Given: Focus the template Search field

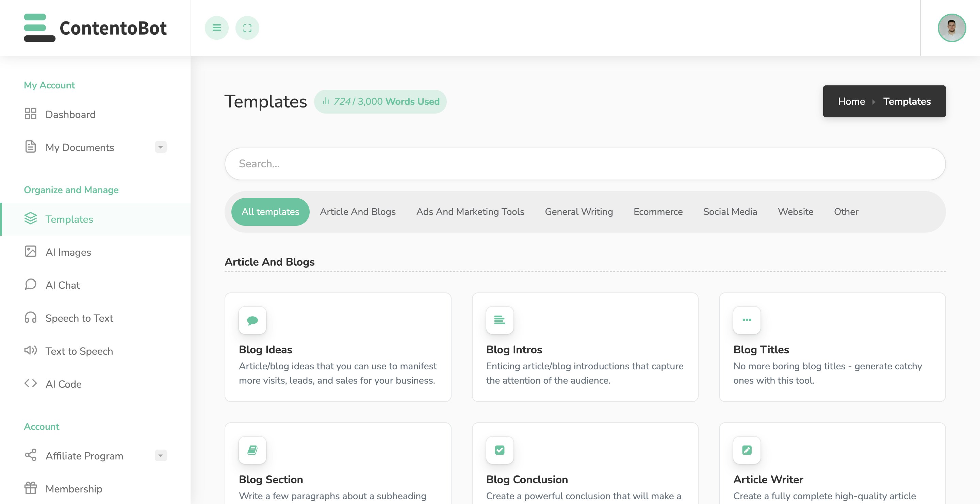Looking at the screenshot, I should (585, 164).
